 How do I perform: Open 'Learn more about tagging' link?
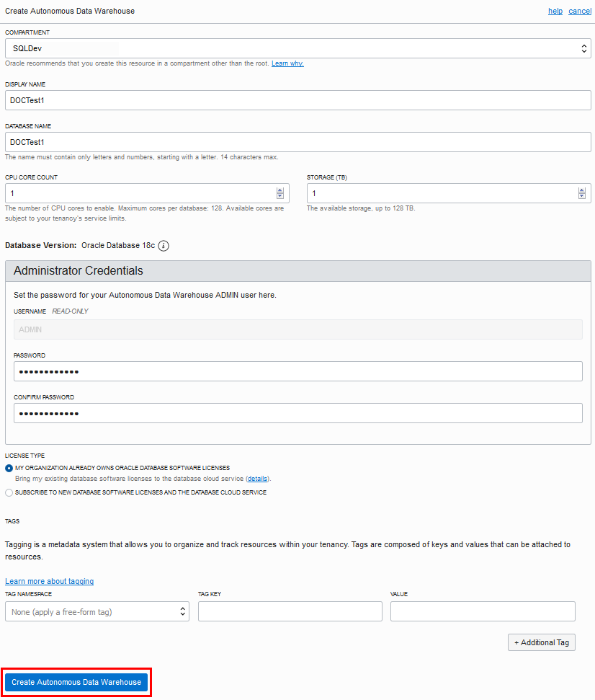(x=49, y=581)
